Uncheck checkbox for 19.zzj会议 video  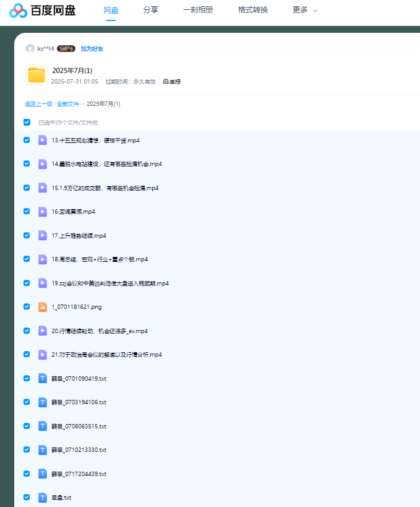27,283
